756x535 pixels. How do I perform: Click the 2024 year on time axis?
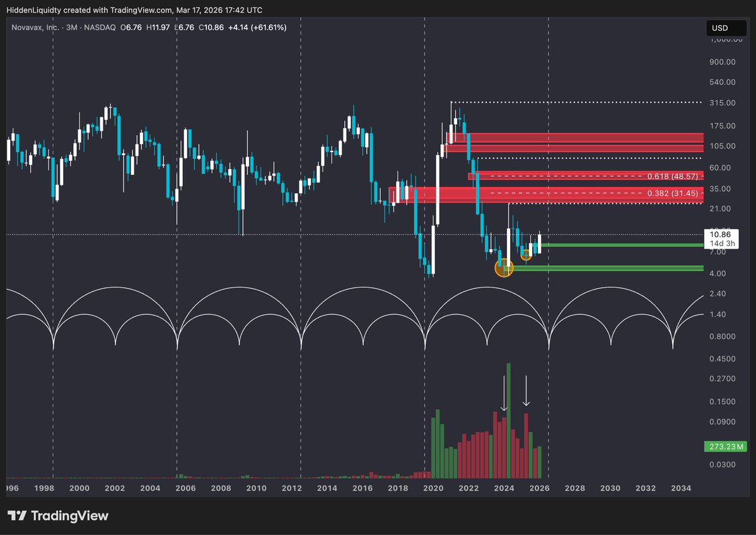[x=504, y=488]
